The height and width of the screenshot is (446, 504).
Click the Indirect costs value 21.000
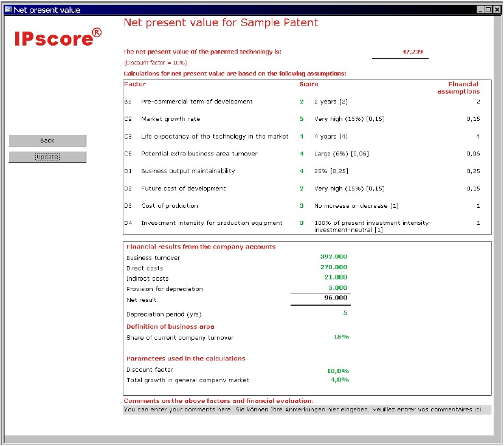coord(335,278)
